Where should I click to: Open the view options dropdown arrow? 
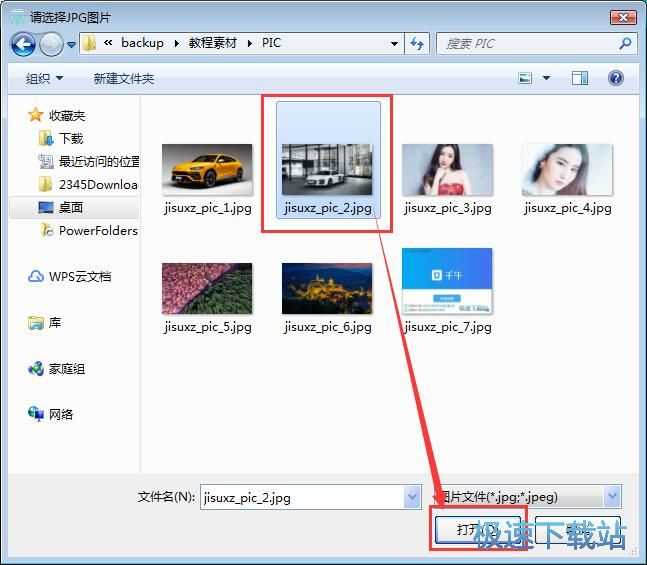point(546,78)
